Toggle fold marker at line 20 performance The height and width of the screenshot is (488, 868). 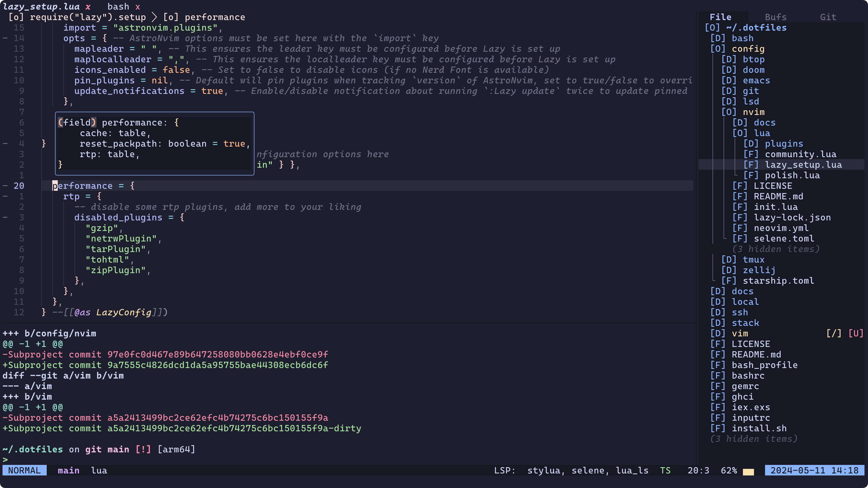pos(5,186)
